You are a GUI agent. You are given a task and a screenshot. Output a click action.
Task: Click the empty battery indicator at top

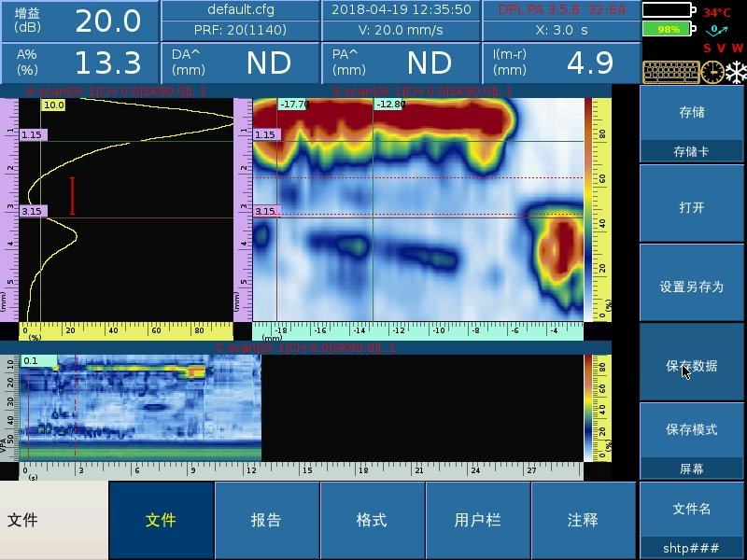667,10
